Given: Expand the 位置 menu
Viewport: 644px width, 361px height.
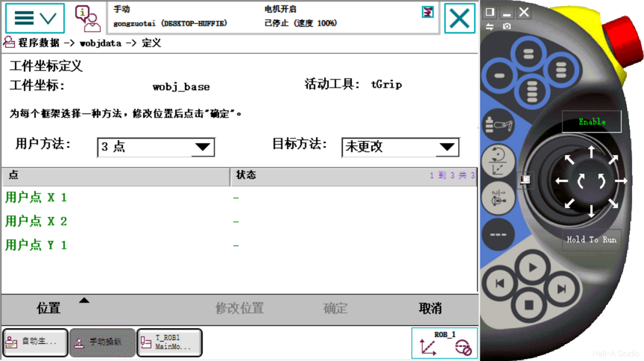Looking at the screenshot, I should pos(49,308).
